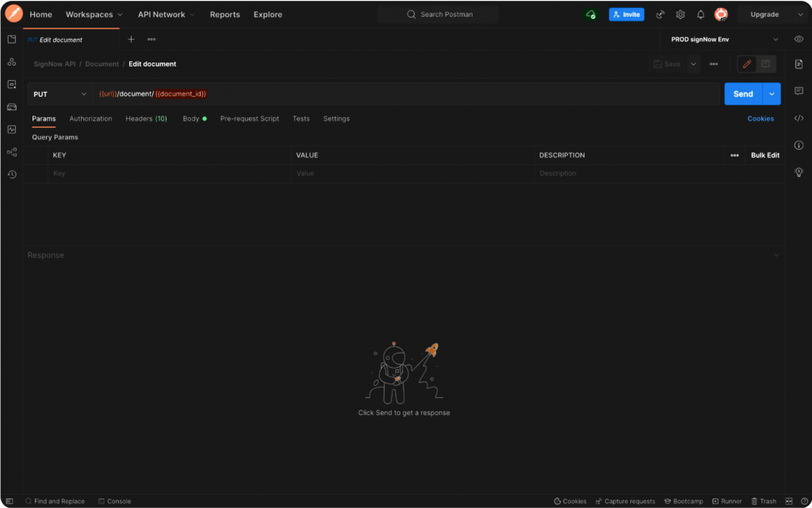
Task: Expand the PUT method dropdown
Action: [60, 94]
